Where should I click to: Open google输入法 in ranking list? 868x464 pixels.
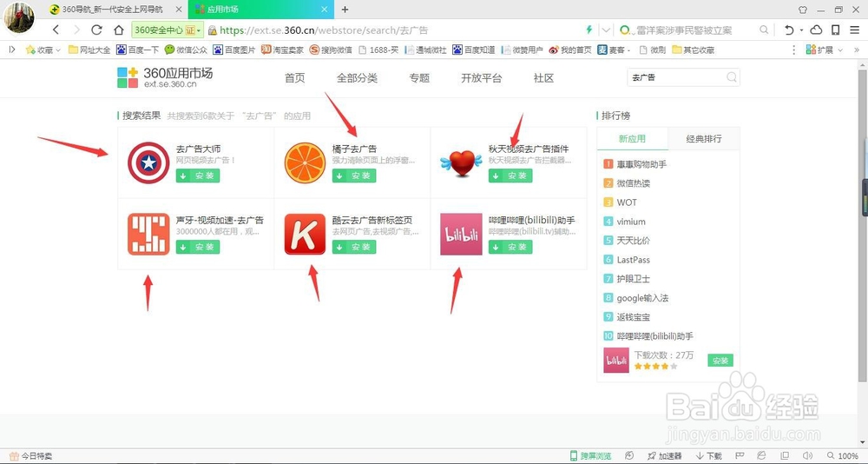tap(642, 298)
